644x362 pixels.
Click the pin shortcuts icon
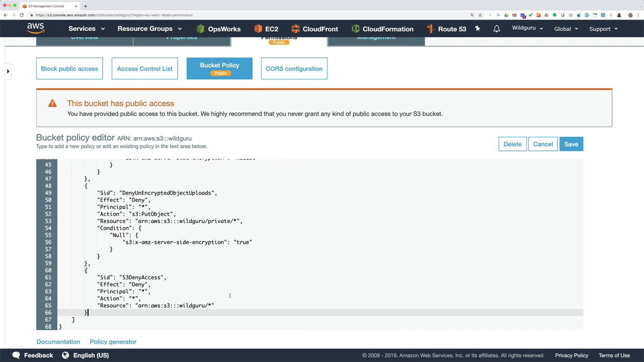click(x=477, y=29)
